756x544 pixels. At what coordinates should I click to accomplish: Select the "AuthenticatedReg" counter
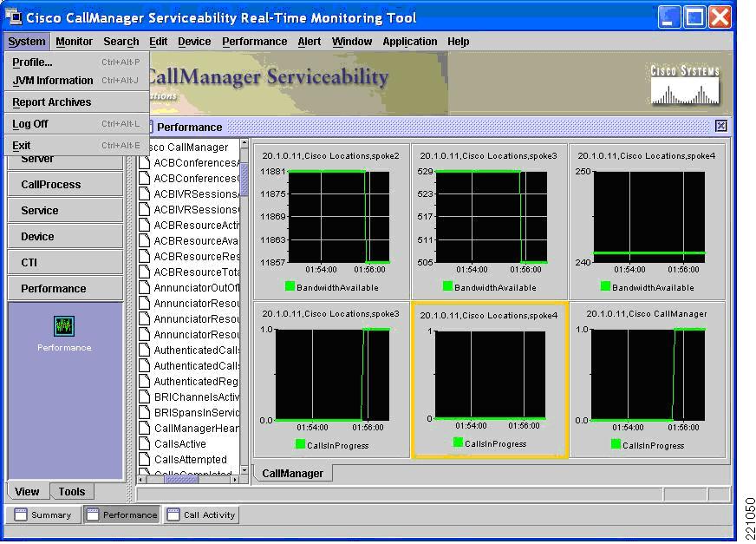tap(196, 382)
